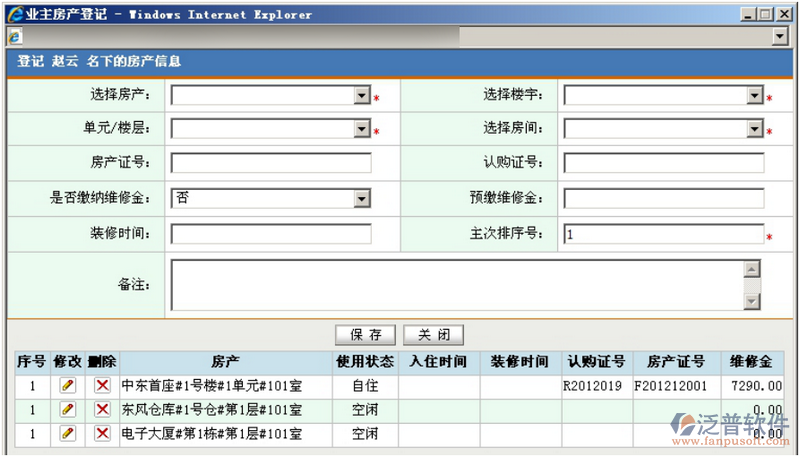Screen dimensions: 800x457
Task: Delete the 东风仓库 property row
Action: coord(102,409)
